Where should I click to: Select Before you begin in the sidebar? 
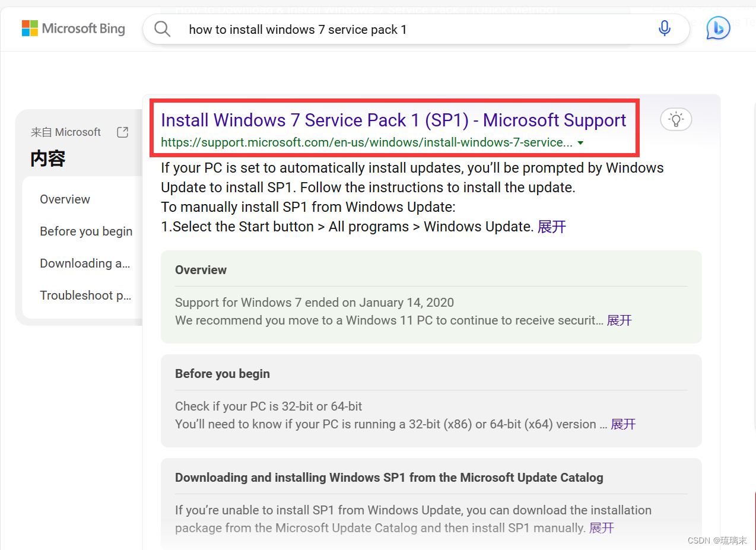point(85,231)
